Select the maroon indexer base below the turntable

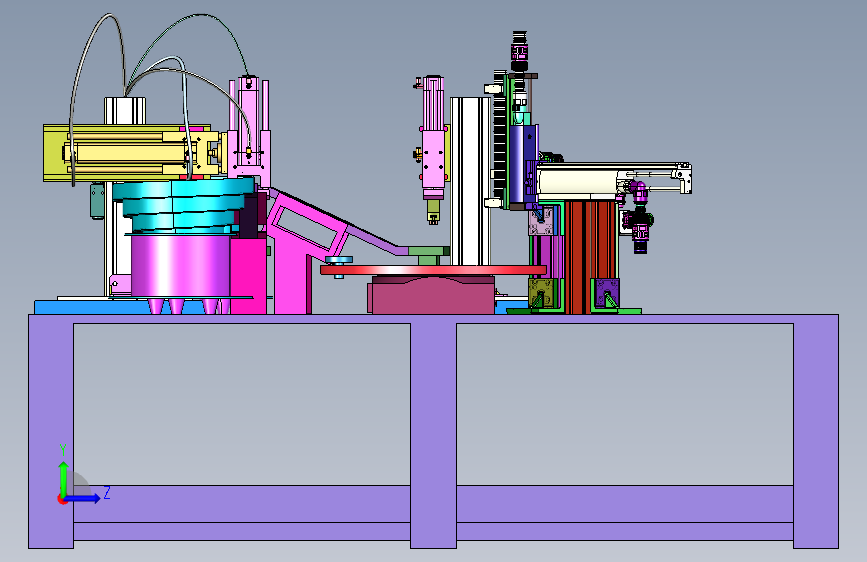point(433,295)
